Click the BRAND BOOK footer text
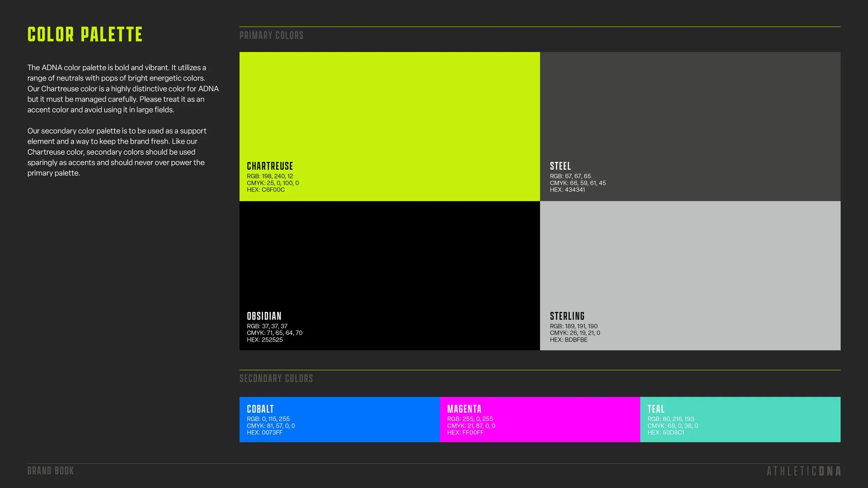 click(x=51, y=471)
